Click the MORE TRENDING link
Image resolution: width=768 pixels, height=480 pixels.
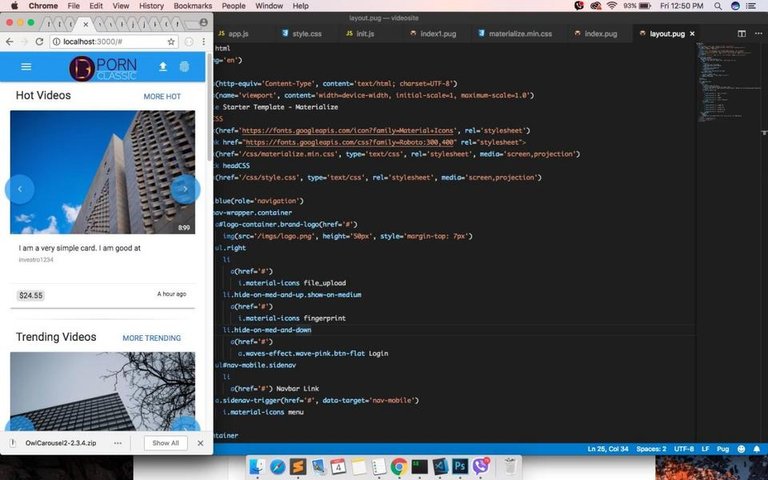click(151, 338)
